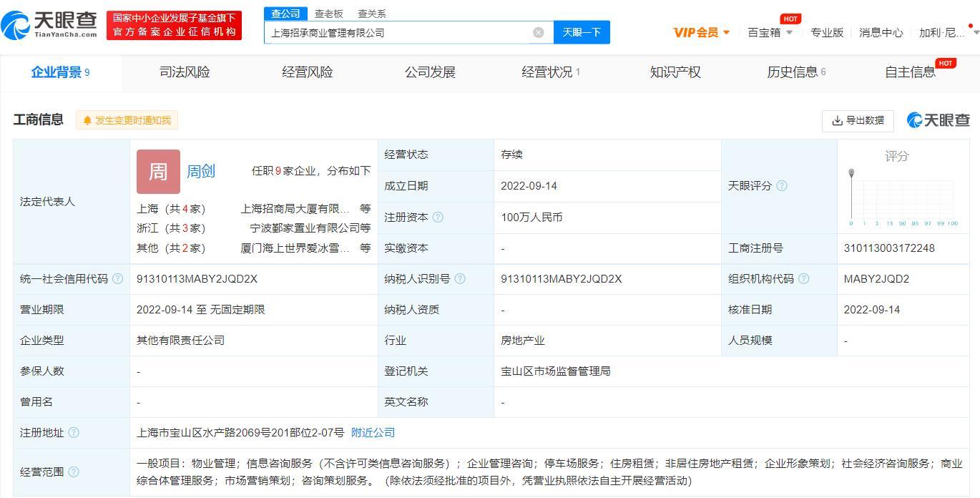This screenshot has width=980, height=498.
Task: Click help icon next to 注册资本
Action: (x=438, y=218)
